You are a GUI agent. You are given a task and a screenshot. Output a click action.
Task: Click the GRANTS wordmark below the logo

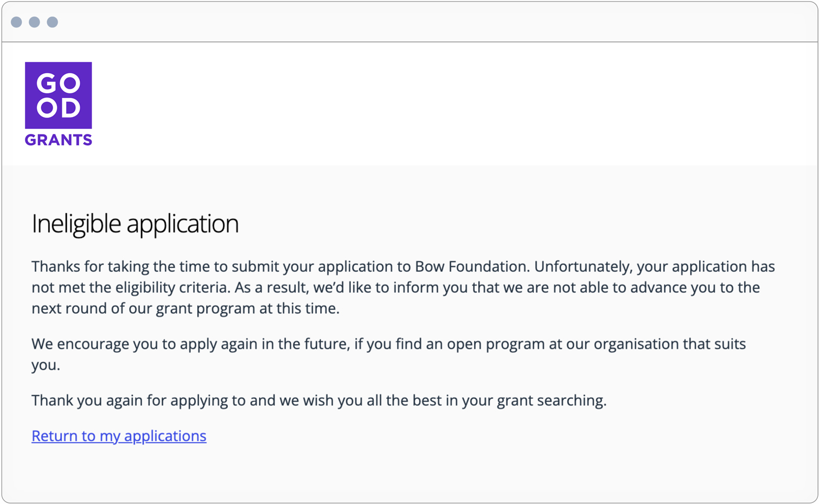coord(59,140)
